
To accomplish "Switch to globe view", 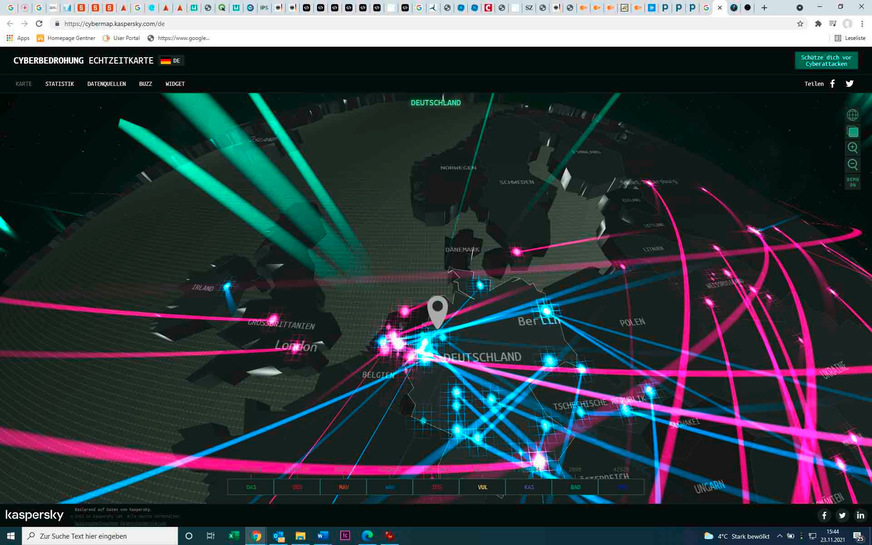I will (x=852, y=115).
